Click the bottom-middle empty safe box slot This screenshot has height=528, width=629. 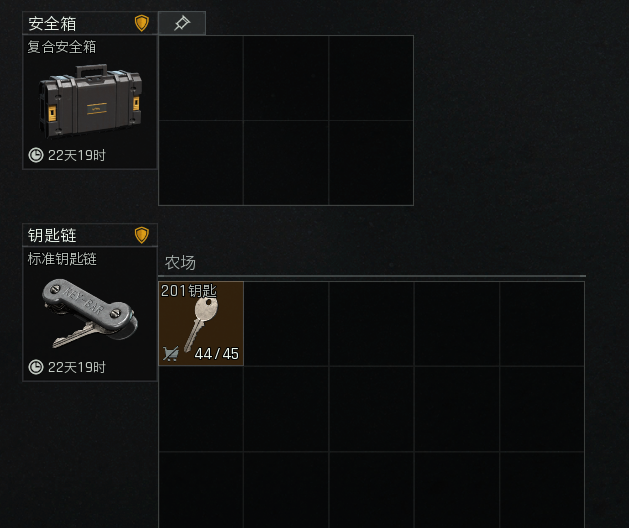[x=286, y=163]
